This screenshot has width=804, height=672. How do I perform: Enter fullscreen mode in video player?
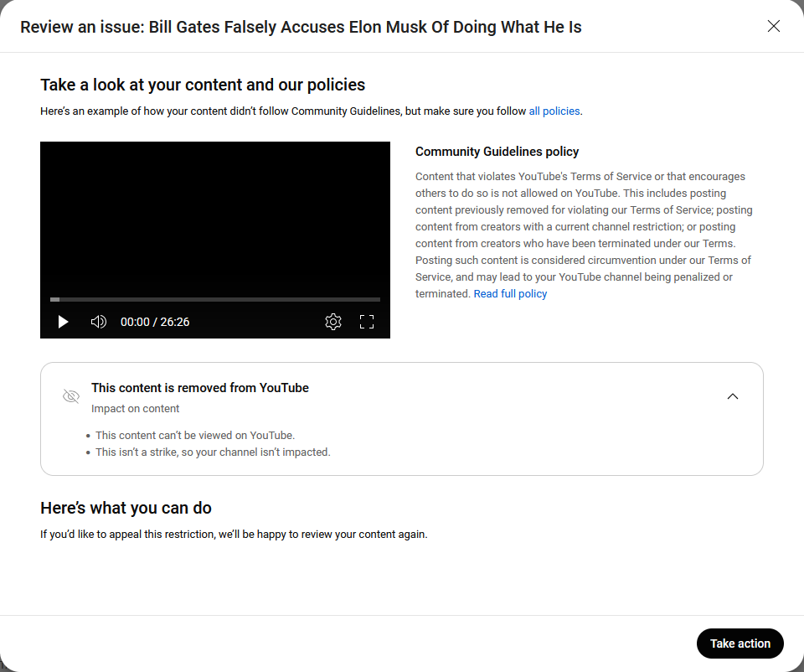pos(367,322)
